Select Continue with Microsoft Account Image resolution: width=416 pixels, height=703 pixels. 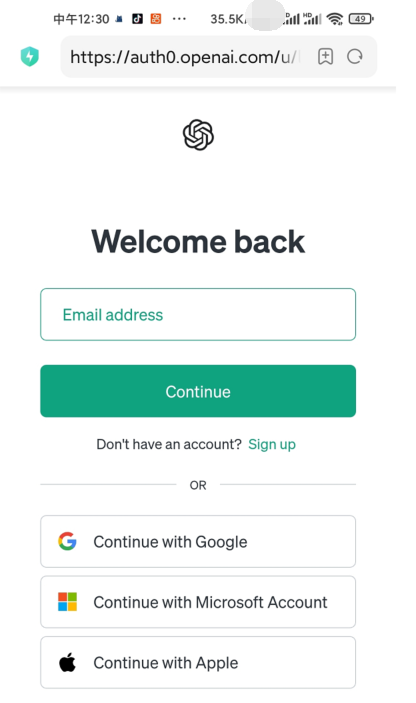(x=198, y=602)
